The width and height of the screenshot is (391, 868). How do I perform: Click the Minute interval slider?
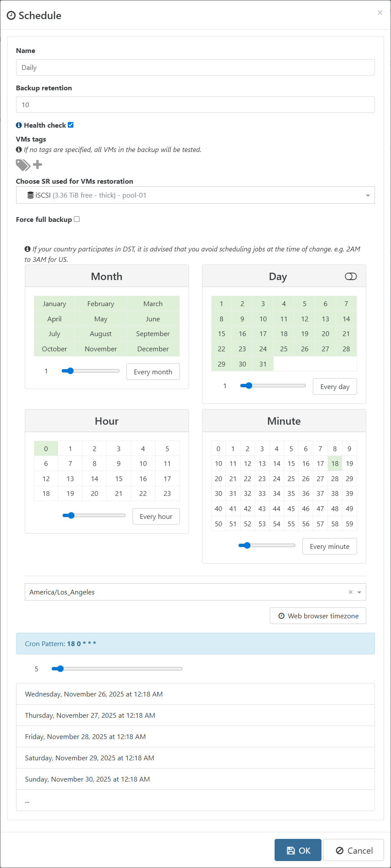(267, 545)
